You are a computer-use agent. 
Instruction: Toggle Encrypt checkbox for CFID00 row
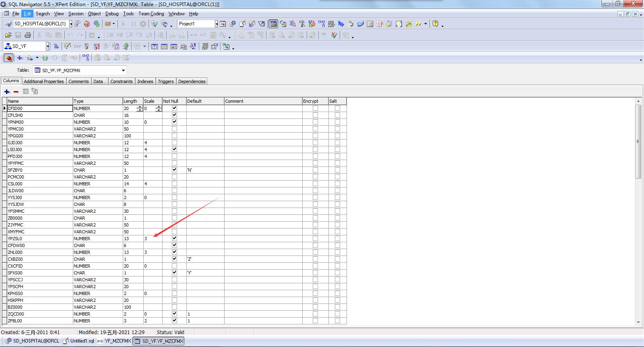click(315, 108)
